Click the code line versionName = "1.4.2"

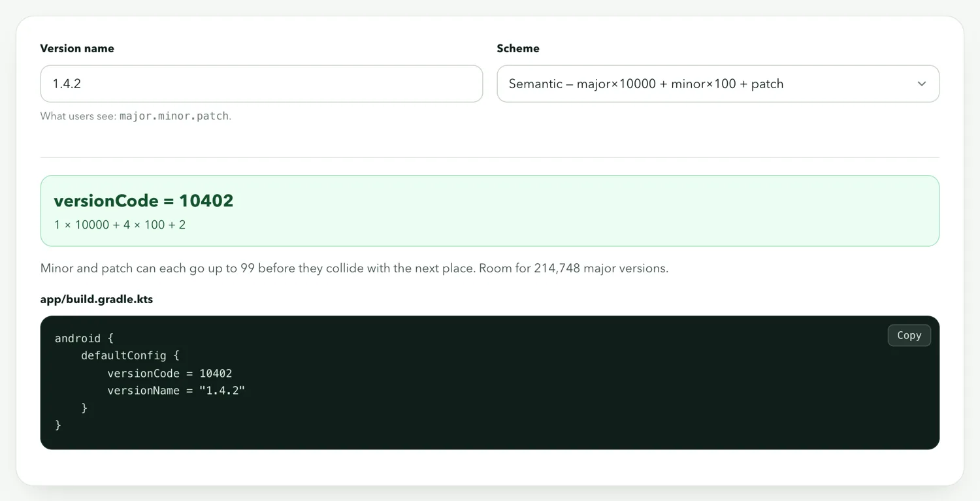[176, 391]
